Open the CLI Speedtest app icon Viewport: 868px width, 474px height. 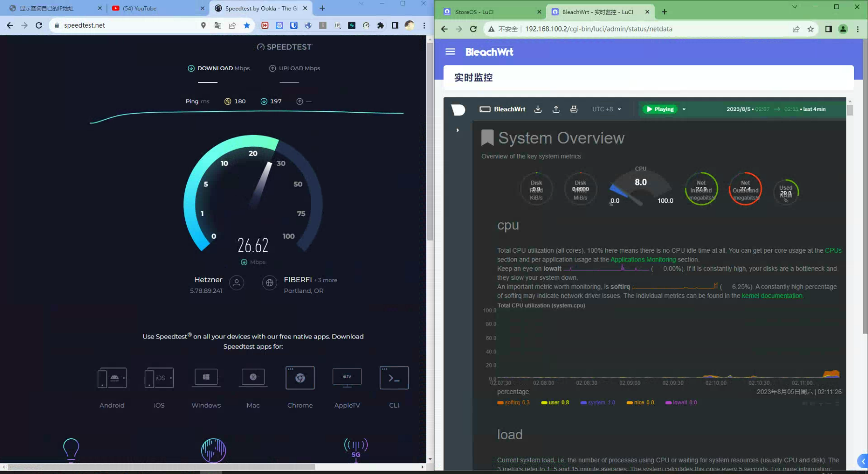pyautogui.click(x=394, y=378)
